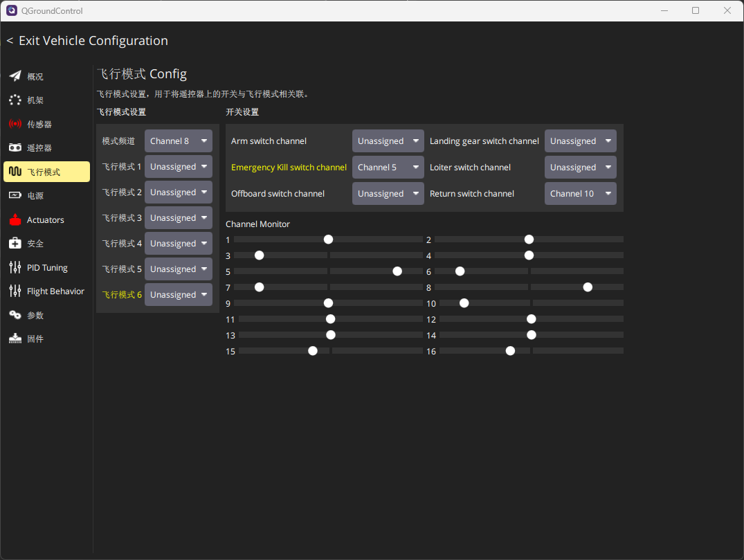Click the 机架 airframe icon in sidebar
Image resolution: width=744 pixels, height=560 pixels.
[15, 100]
